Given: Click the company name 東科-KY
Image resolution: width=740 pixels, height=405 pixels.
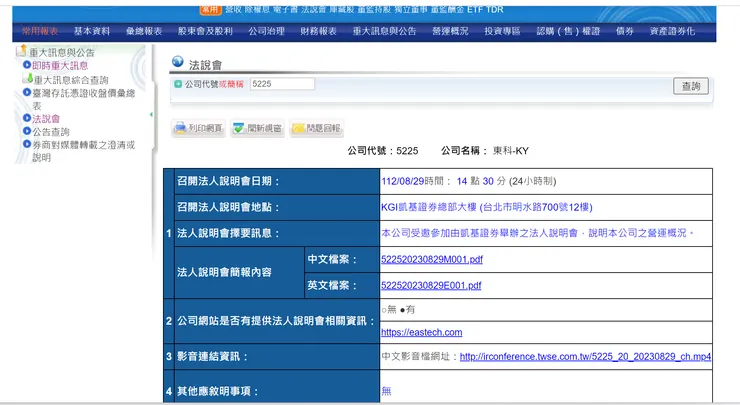Looking at the screenshot, I should 511,151.
